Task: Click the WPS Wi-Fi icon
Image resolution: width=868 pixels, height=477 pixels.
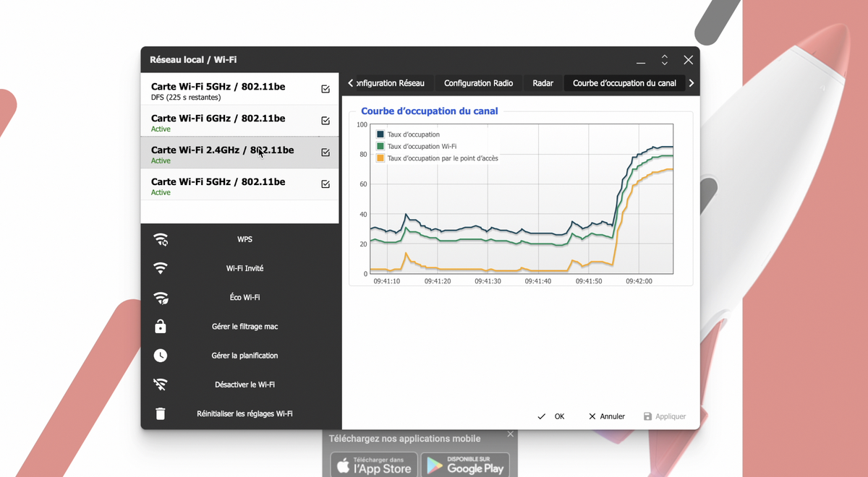Action: pos(161,239)
